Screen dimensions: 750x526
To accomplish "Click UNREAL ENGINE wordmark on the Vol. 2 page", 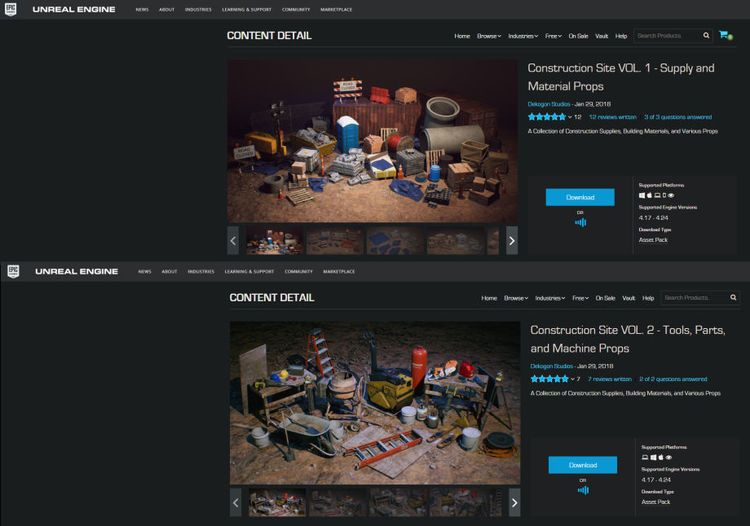I will 77,271.
